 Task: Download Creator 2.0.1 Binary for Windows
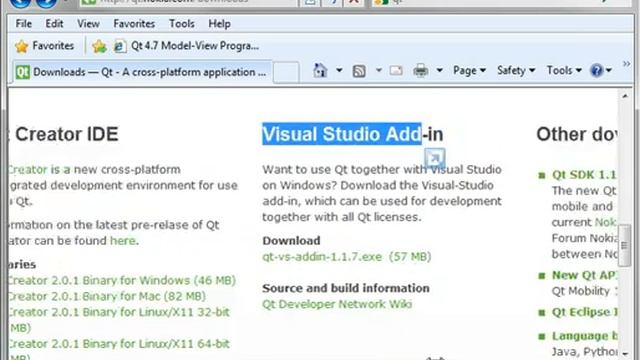122,280
